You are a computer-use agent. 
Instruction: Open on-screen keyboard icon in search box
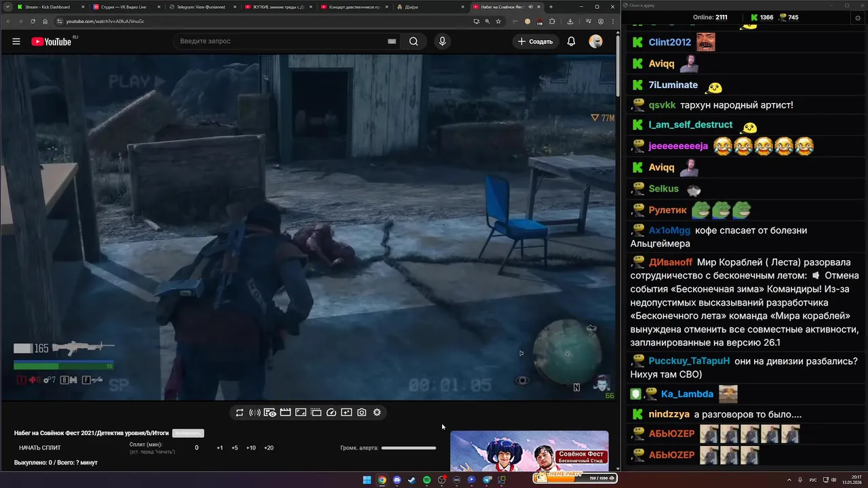(392, 41)
